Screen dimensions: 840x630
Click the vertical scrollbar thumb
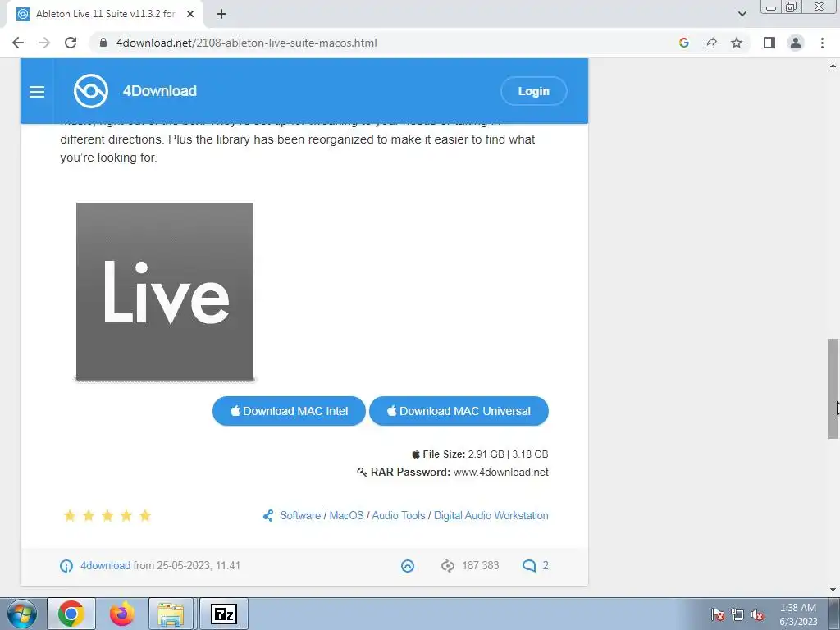pyautogui.click(x=833, y=388)
